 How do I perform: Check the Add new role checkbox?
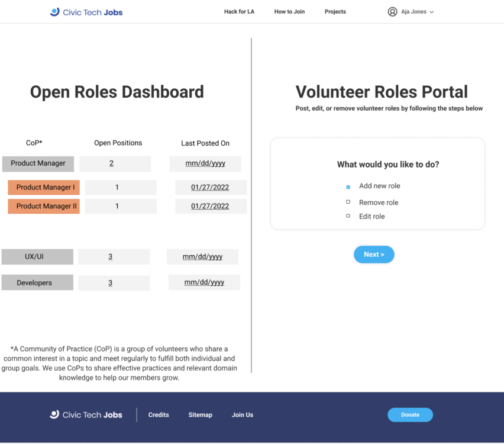click(348, 187)
